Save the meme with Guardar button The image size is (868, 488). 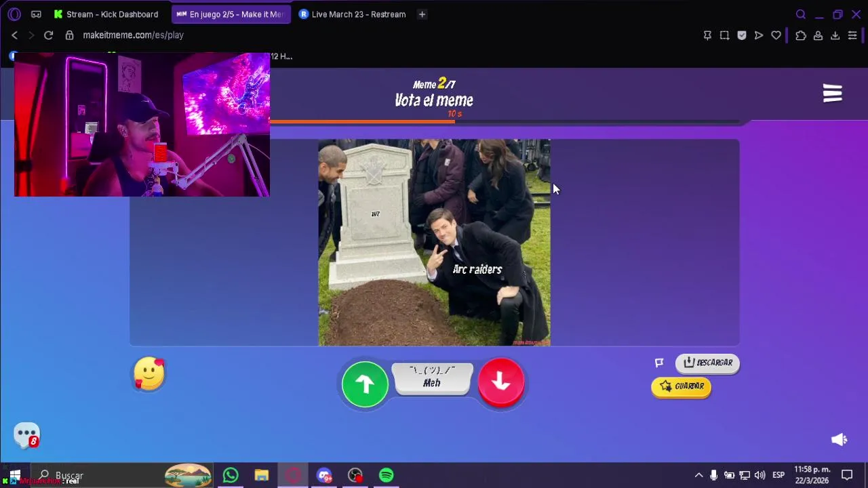click(x=682, y=386)
